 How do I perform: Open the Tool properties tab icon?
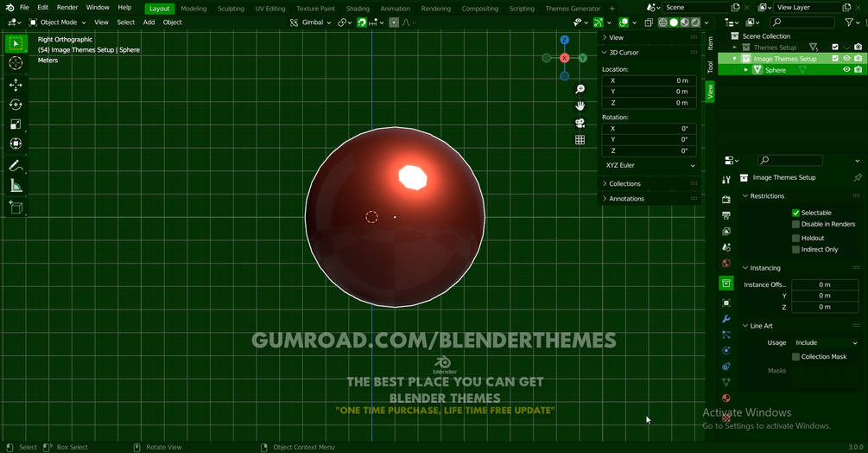pos(726,180)
